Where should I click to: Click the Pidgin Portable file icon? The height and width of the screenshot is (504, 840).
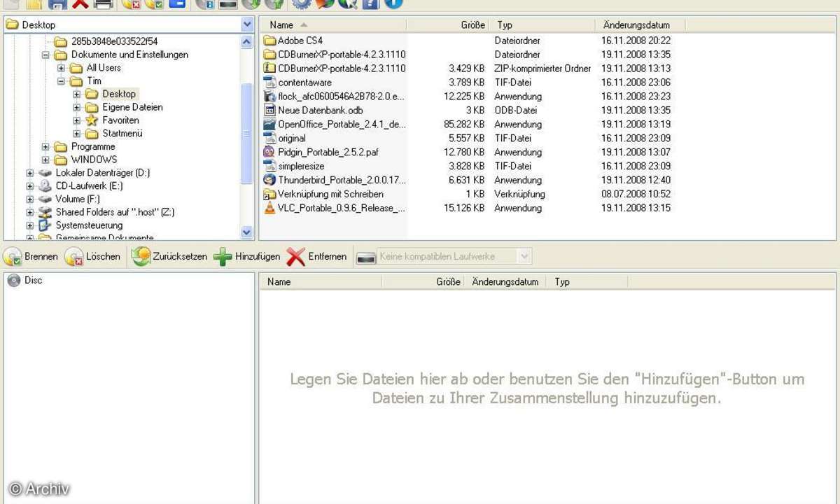pyautogui.click(x=269, y=152)
